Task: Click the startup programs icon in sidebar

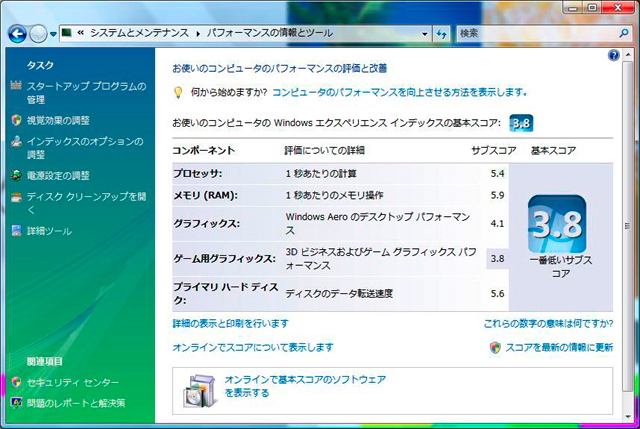Action: tap(16, 85)
